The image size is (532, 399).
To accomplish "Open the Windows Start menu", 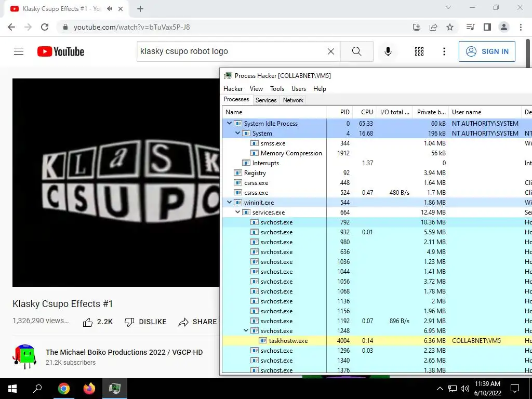I will 12,389.
